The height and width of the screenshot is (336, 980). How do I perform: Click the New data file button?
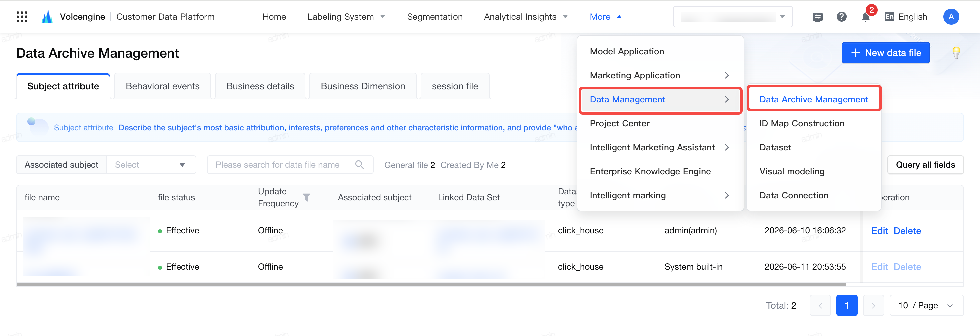point(885,53)
